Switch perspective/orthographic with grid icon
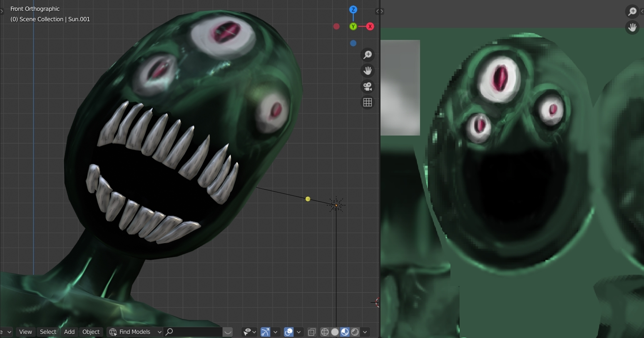This screenshot has height=338, width=644. 368,102
